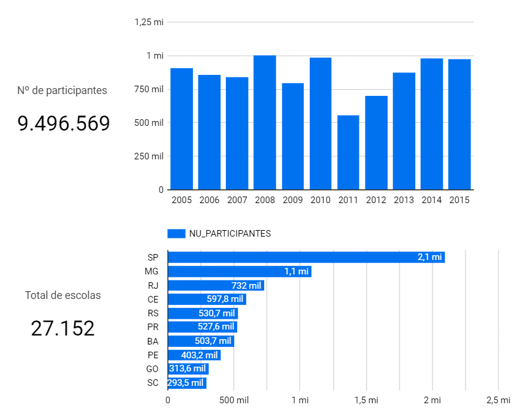
Task: Select the PE bar labeled 403,2 mil
Action: click(x=195, y=355)
